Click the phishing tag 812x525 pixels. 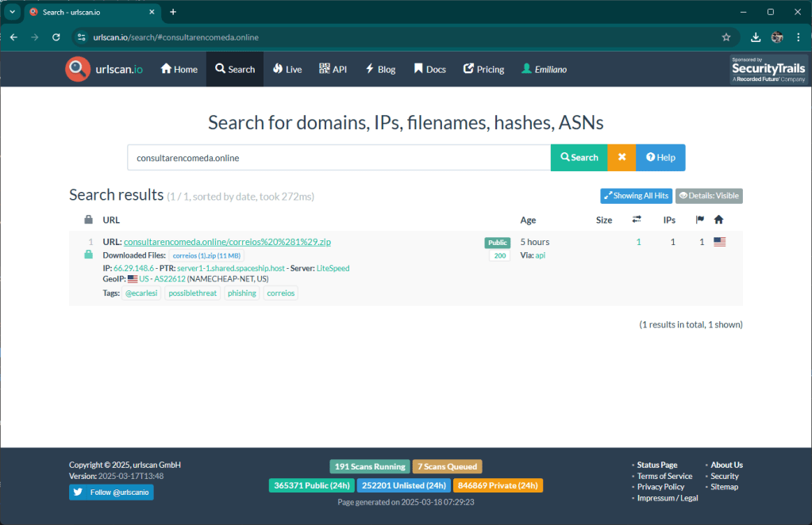pyautogui.click(x=241, y=293)
